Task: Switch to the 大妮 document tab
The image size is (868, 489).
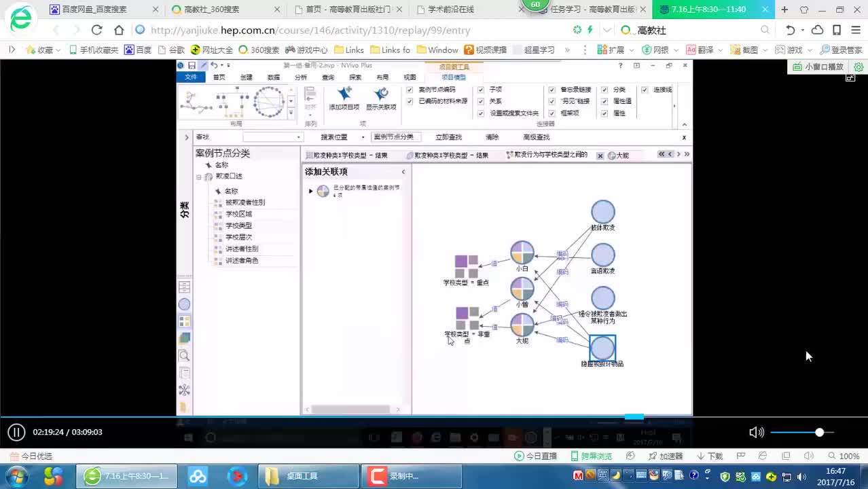Action: tap(618, 156)
